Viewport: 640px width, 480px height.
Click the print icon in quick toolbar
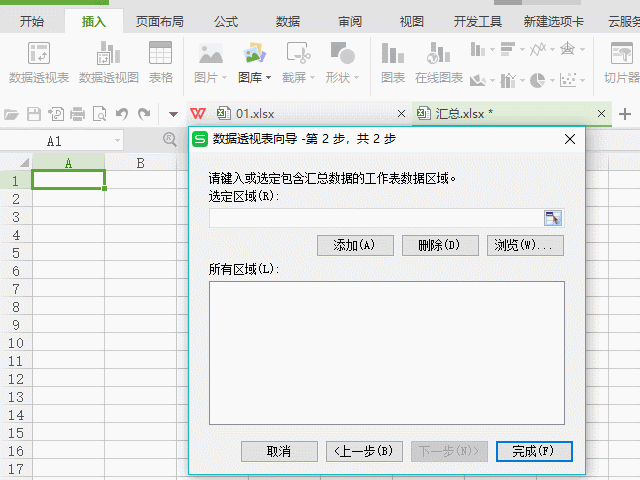click(77, 114)
